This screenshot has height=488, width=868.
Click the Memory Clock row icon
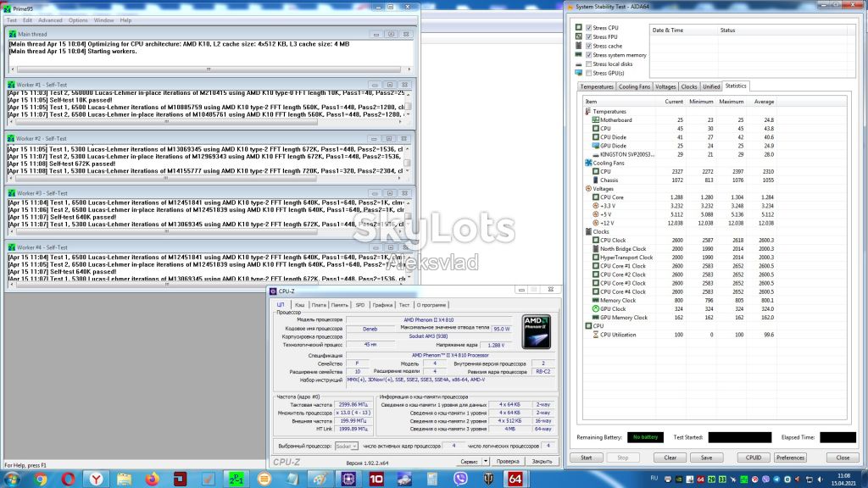596,301
